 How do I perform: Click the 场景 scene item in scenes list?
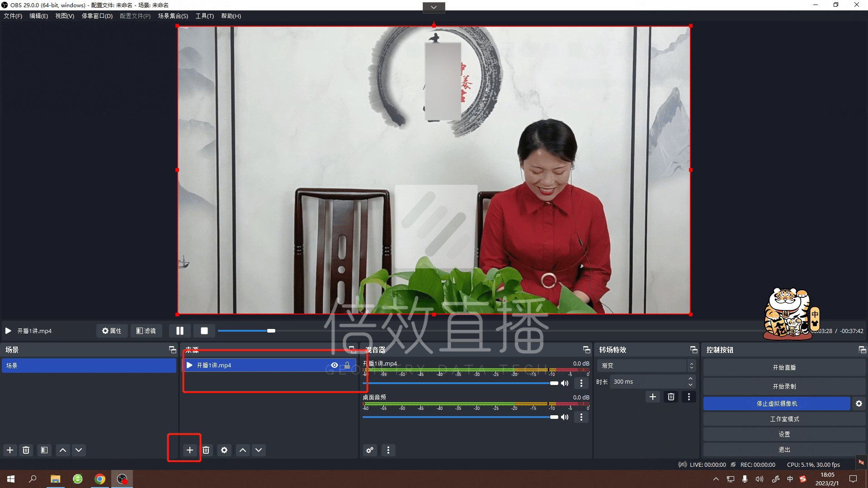[90, 365]
